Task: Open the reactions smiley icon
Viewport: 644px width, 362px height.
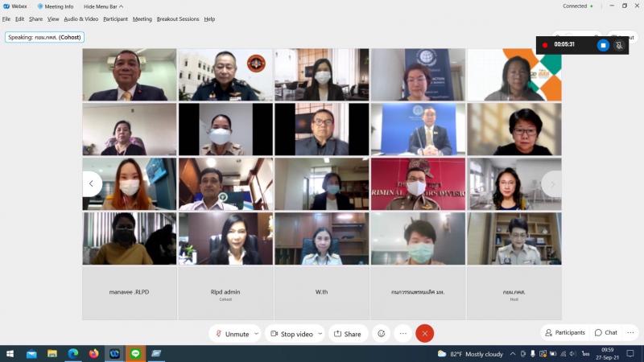Action: (381, 334)
